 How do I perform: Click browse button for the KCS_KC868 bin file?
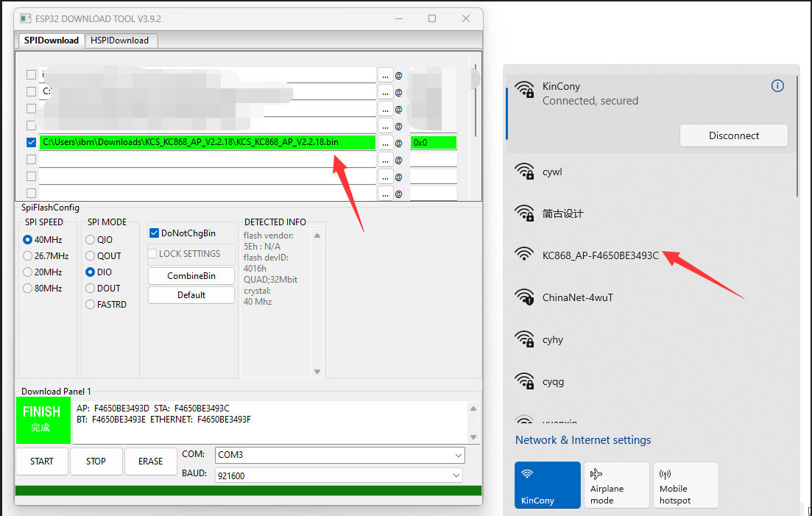point(385,142)
